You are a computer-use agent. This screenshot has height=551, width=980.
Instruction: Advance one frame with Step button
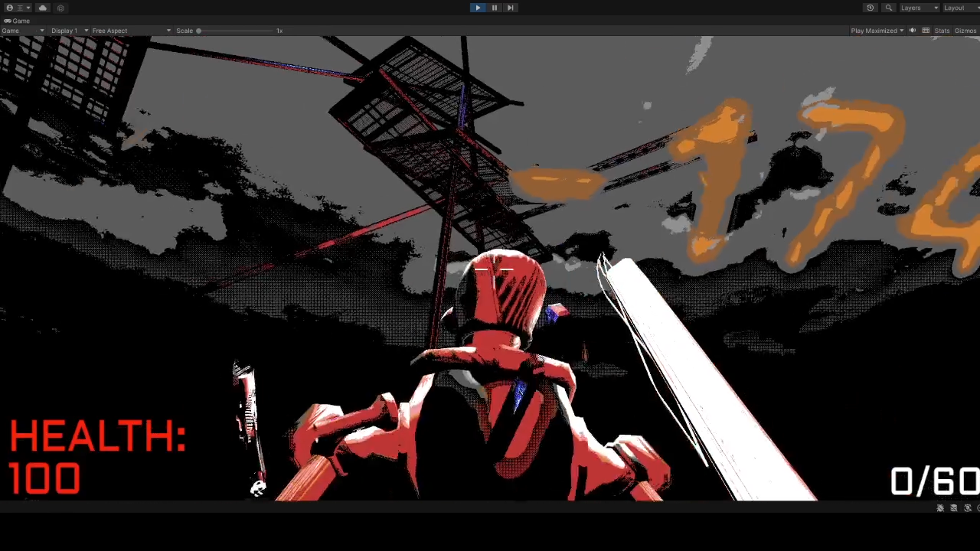click(510, 8)
